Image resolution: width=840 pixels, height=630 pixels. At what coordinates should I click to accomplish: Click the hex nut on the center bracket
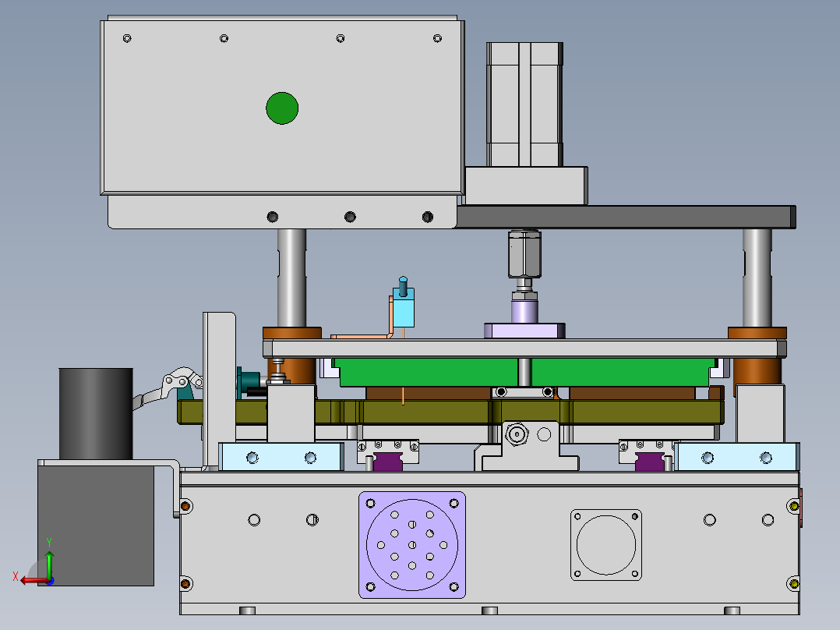pyautogui.click(x=517, y=434)
